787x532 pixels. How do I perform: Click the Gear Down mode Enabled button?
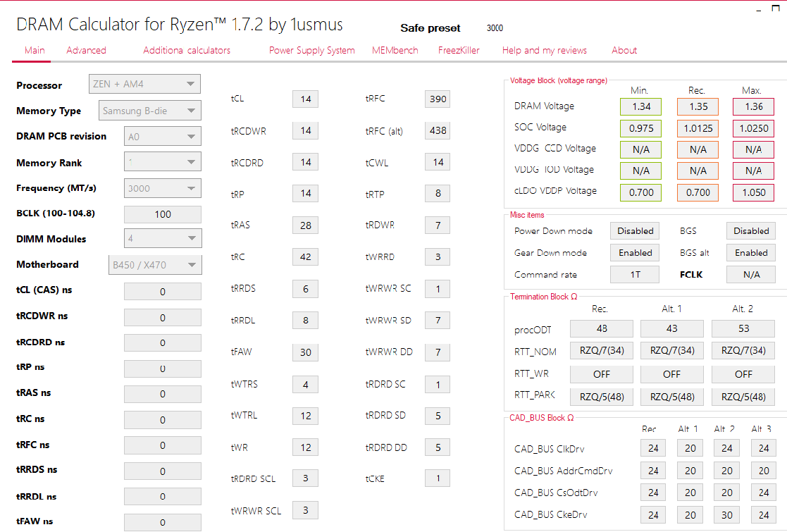click(635, 253)
